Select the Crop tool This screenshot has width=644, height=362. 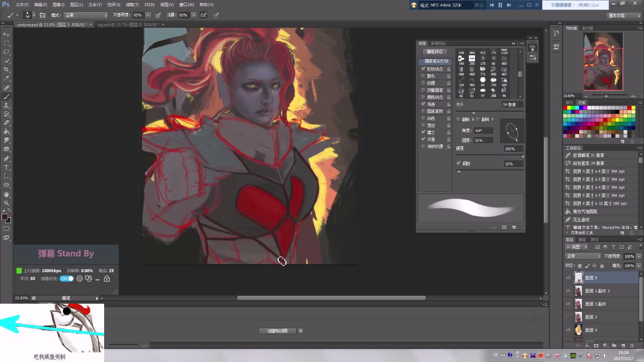(7, 69)
